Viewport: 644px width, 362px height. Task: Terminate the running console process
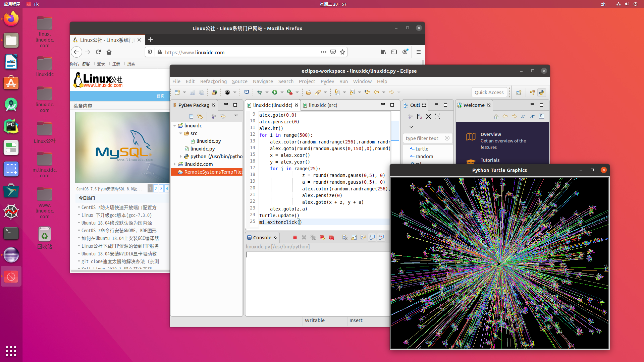[295, 237]
